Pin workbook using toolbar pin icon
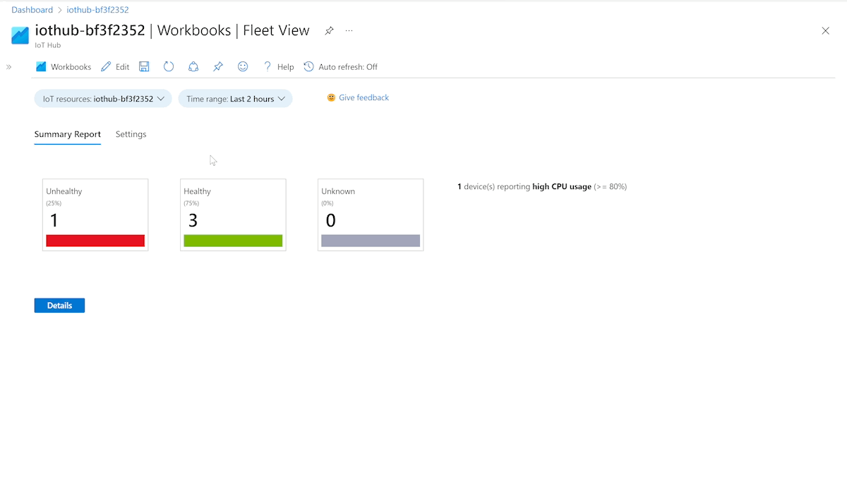 pos(218,67)
